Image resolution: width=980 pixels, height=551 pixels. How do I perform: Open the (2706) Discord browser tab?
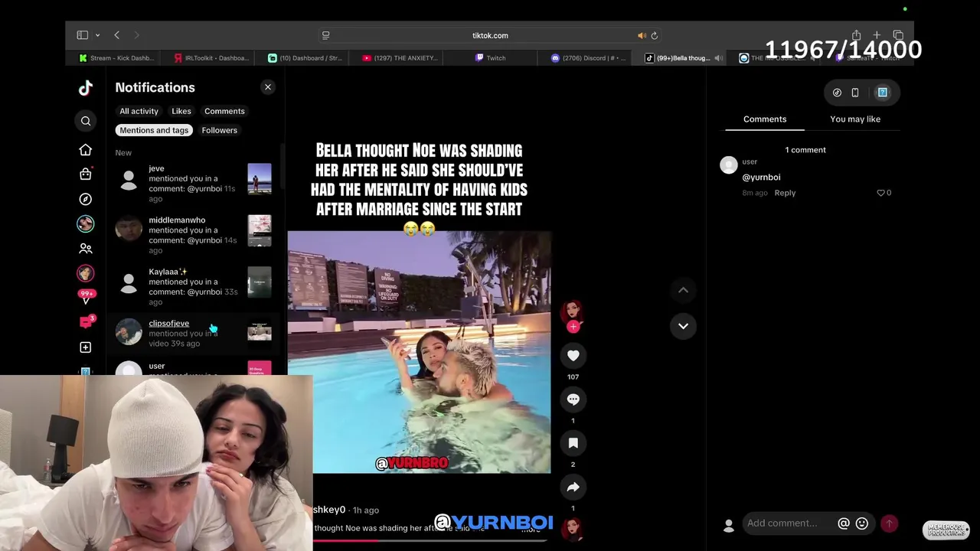tap(588, 58)
